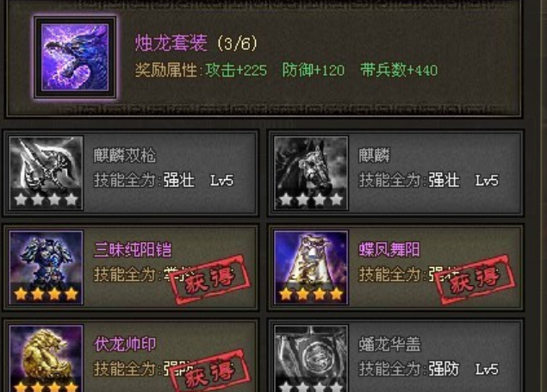Click the 蝶凤舞阳 item name
Viewport: 547px width, 392px height.
[x=389, y=250]
